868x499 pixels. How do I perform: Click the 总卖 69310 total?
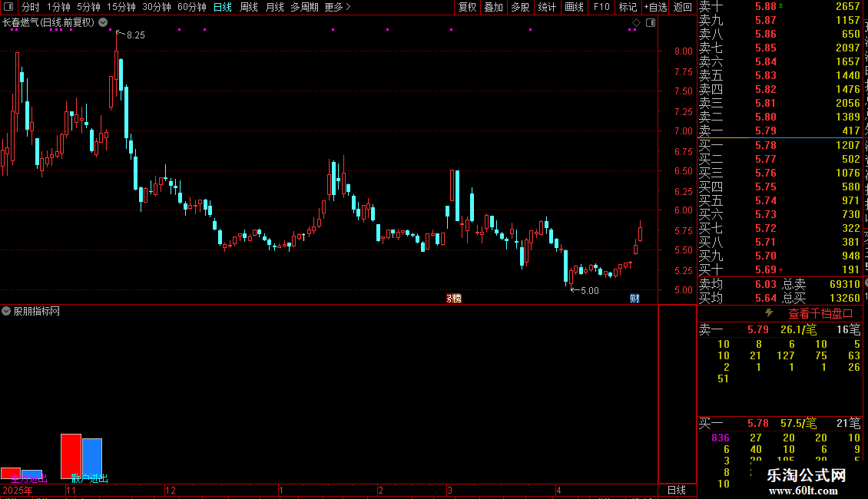pos(845,284)
